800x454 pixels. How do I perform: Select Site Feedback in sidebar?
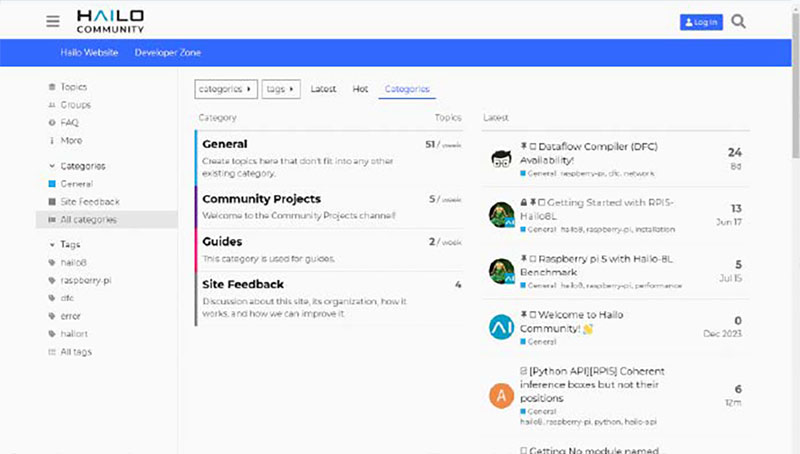click(x=90, y=201)
